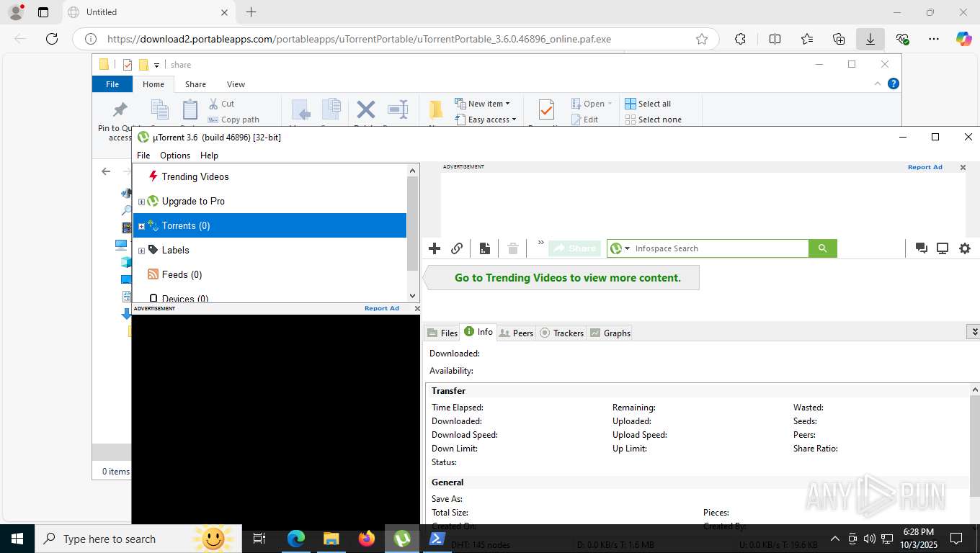Click Cut in the Explorer ribbon

(x=221, y=104)
